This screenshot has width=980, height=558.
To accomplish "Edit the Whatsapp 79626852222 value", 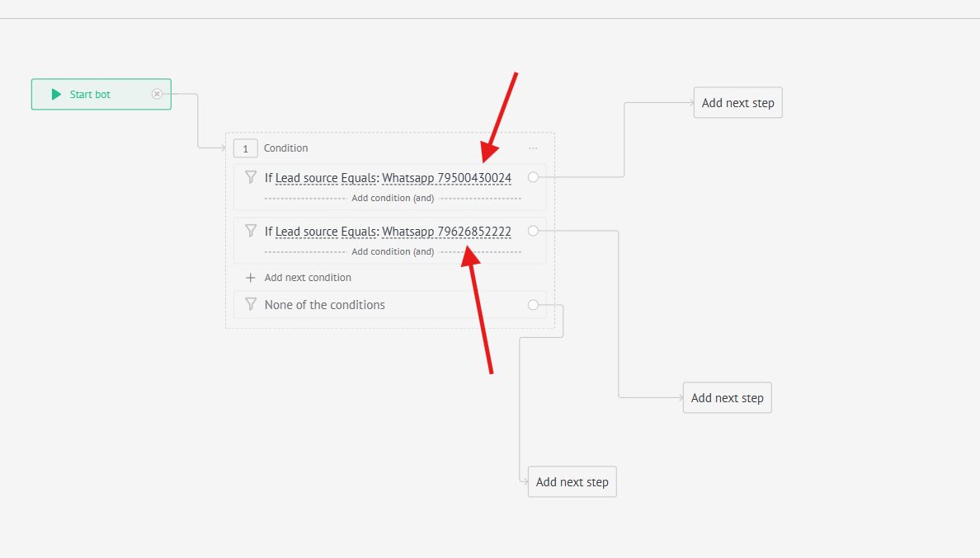I will tap(446, 232).
